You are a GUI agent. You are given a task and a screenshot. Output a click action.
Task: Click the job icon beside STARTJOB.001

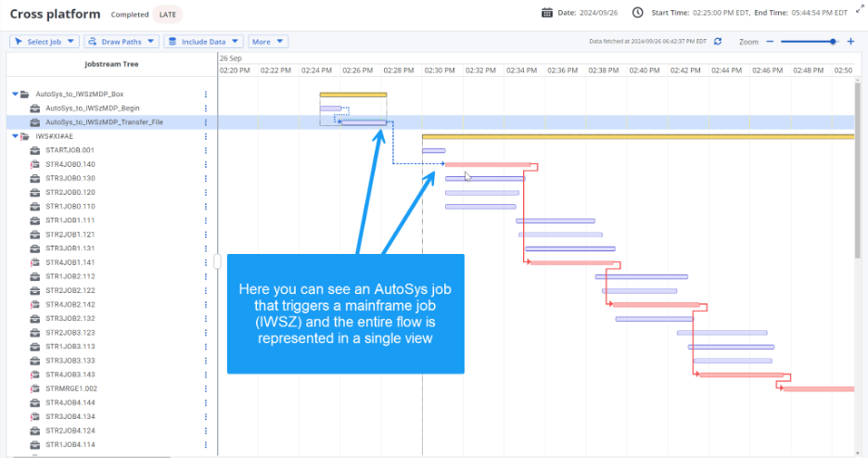[35, 150]
